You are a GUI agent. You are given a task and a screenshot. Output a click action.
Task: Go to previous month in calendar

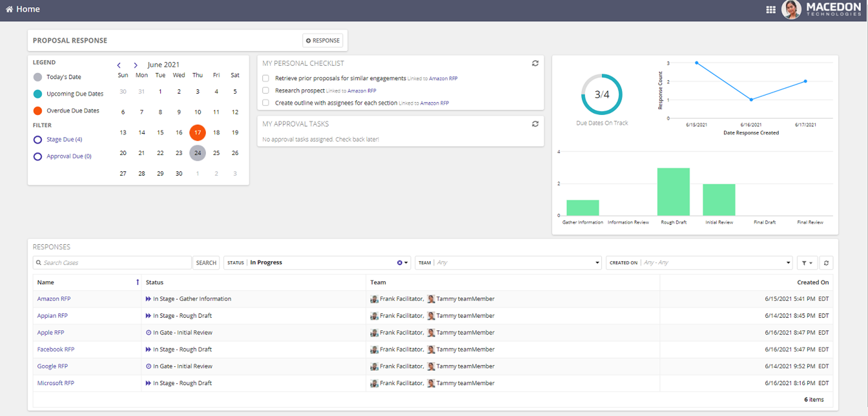(119, 65)
